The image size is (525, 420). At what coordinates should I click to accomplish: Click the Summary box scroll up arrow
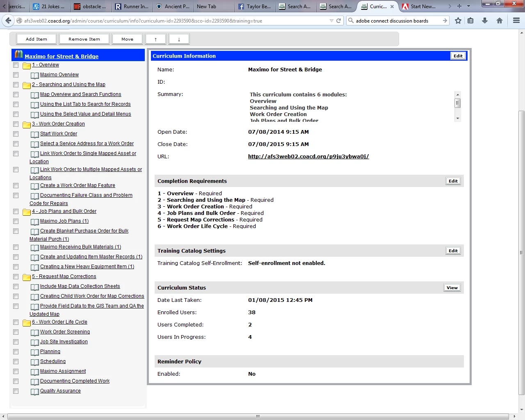click(458, 94)
